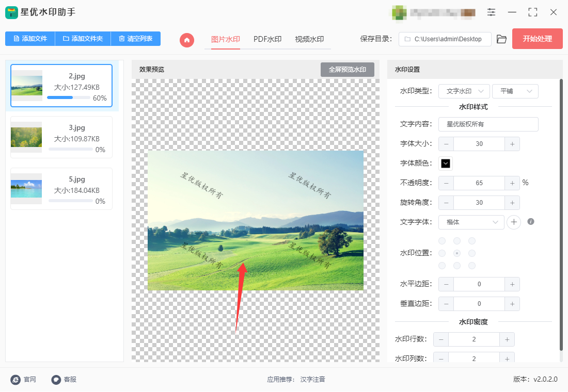The width and height of the screenshot is (568, 392).
Task: Click the 3.jpg progress bar
Action: pos(71,149)
